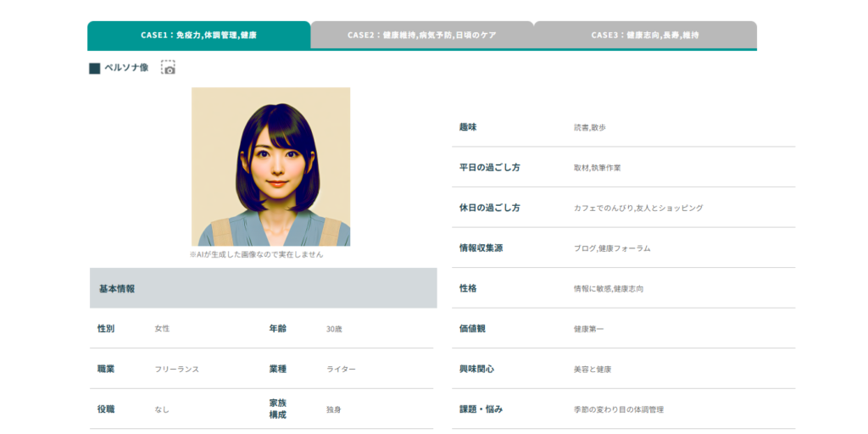868x434 pixels.
Task: Click the AI image disclaimer caption
Action: [x=256, y=255]
